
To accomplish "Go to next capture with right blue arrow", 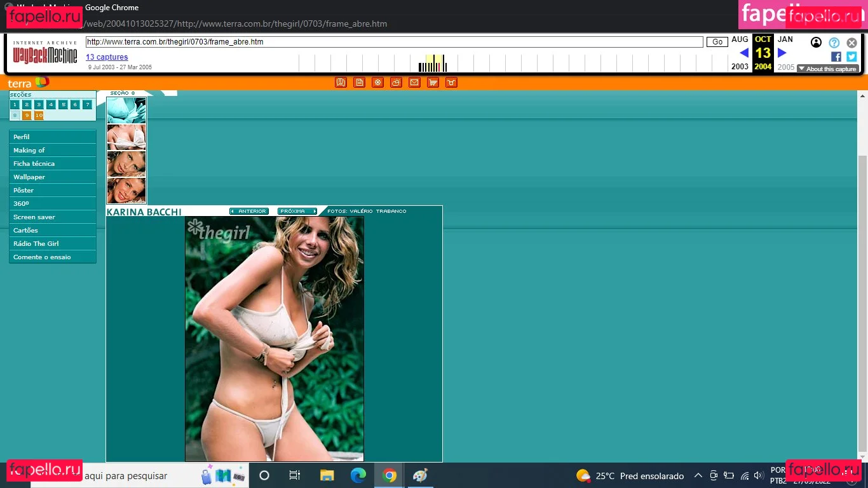I will [782, 53].
